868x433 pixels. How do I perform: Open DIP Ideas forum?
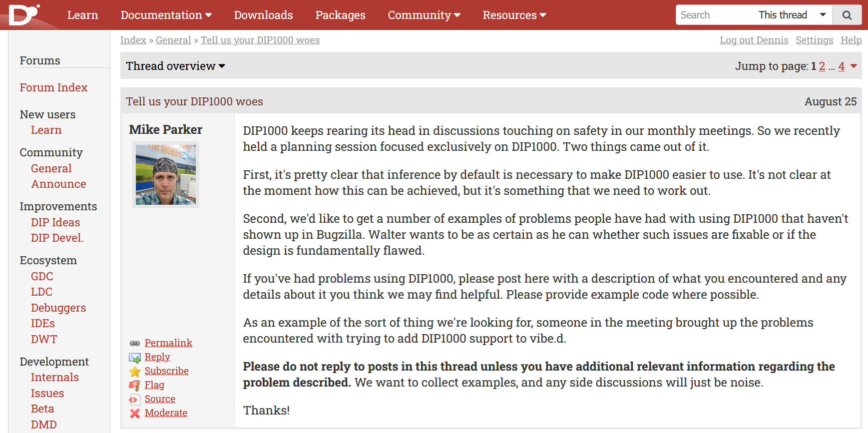[x=55, y=222]
